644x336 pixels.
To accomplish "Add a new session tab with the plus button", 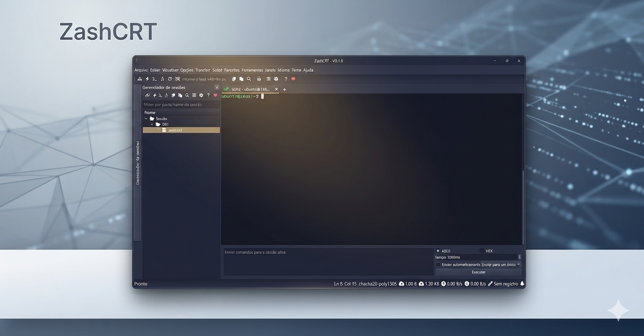I will (284, 89).
